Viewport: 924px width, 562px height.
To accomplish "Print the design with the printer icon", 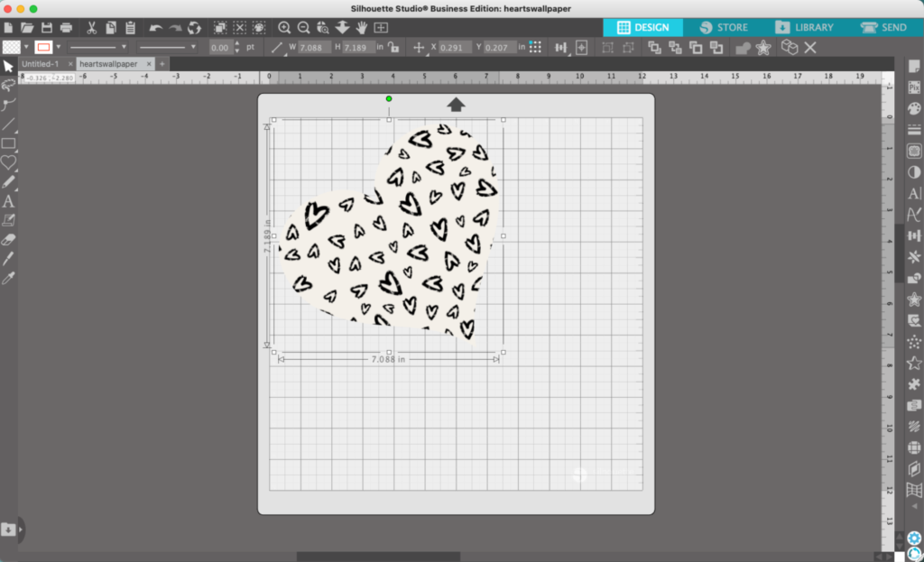I will [66, 28].
